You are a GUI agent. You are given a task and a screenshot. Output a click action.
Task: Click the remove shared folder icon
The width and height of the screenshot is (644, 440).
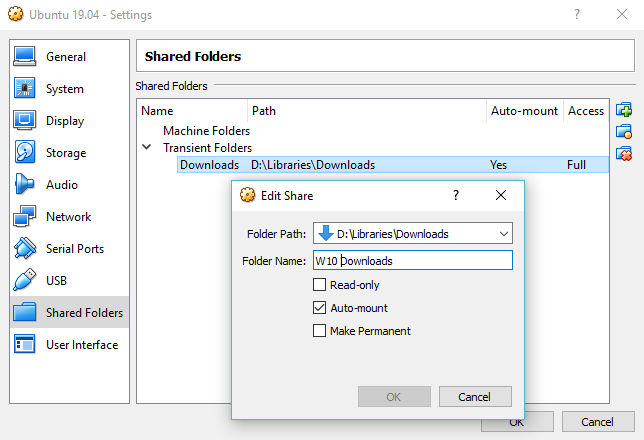point(624,154)
